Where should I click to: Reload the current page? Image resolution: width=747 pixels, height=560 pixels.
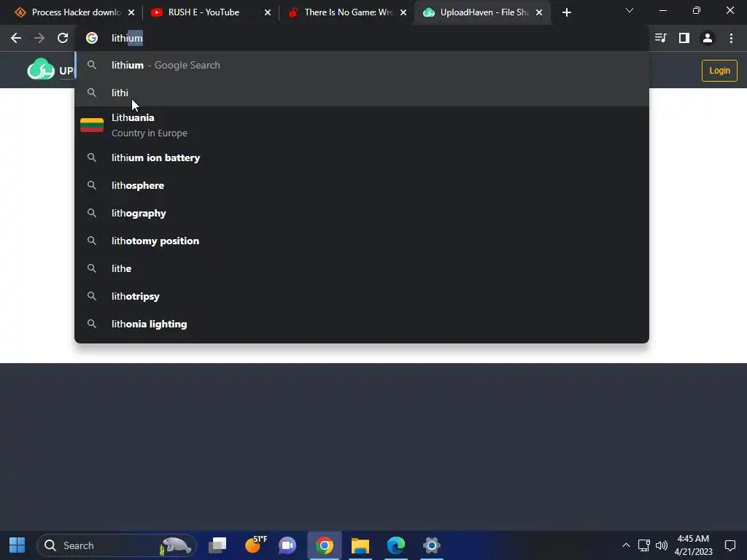63,38
